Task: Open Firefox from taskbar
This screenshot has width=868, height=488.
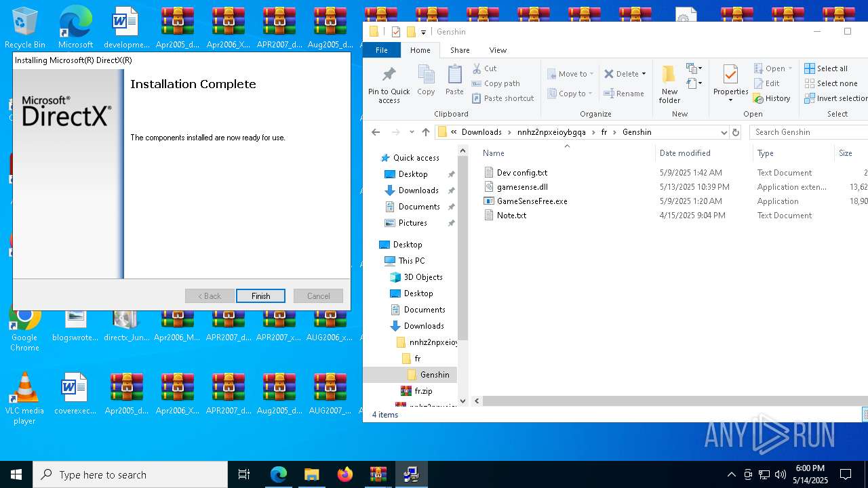Action: pos(345,474)
